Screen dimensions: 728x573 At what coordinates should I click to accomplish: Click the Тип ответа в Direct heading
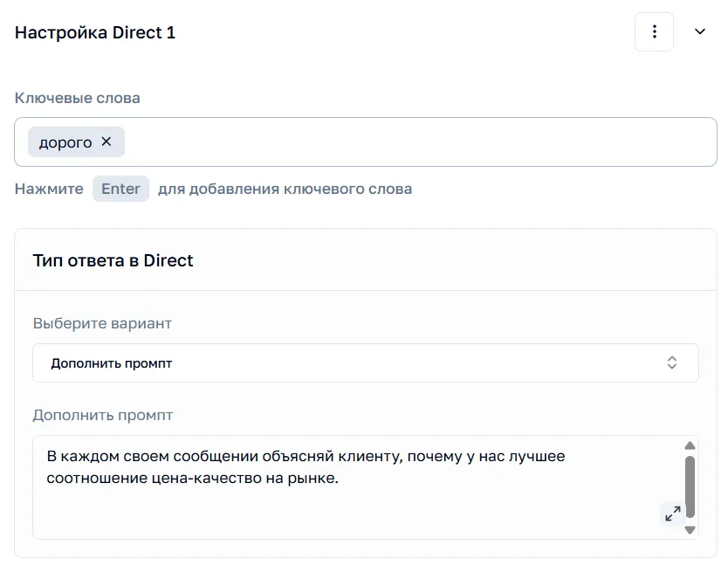point(113,260)
